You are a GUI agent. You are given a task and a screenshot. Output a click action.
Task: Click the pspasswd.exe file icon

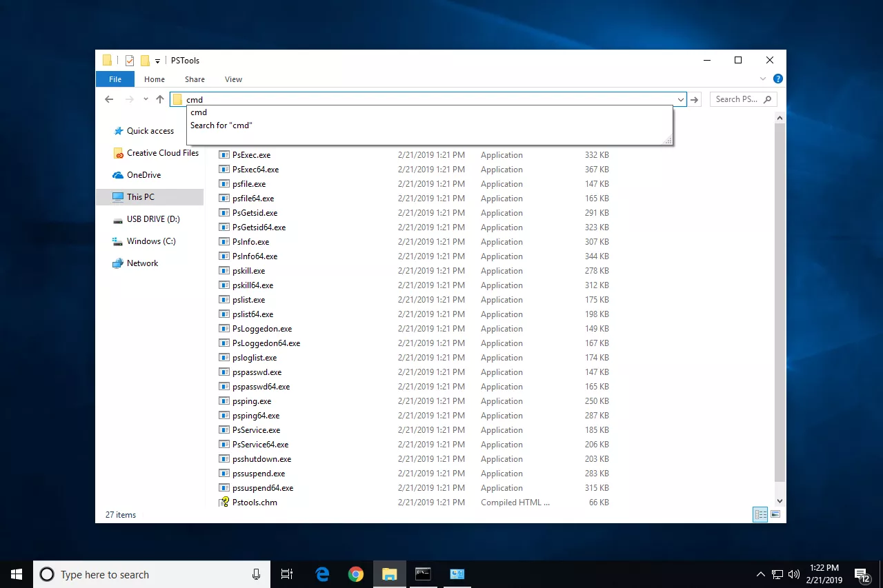point(224,372)
